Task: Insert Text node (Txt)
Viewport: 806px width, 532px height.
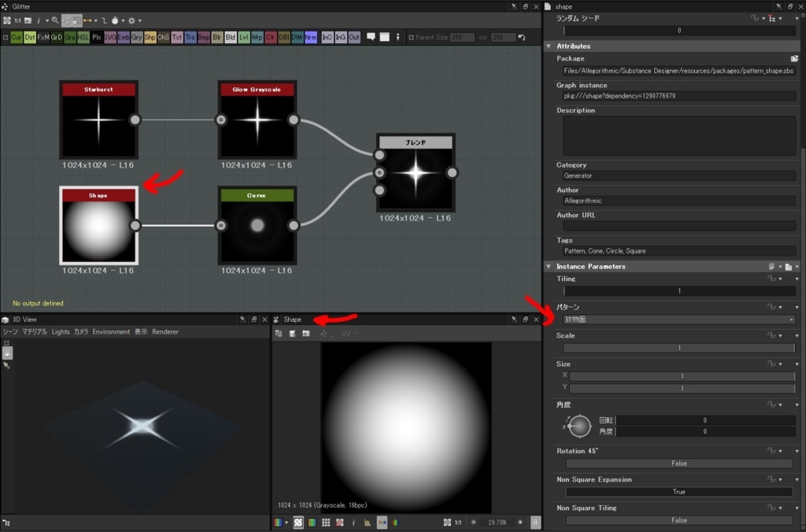Action: pyautogui.click(x=177, y=38)
